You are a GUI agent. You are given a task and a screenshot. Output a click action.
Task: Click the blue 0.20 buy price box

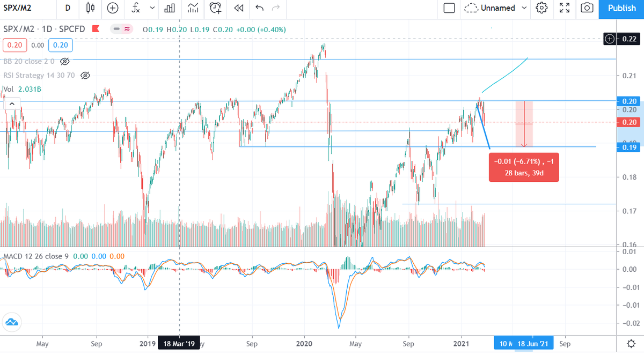(61, 46)
